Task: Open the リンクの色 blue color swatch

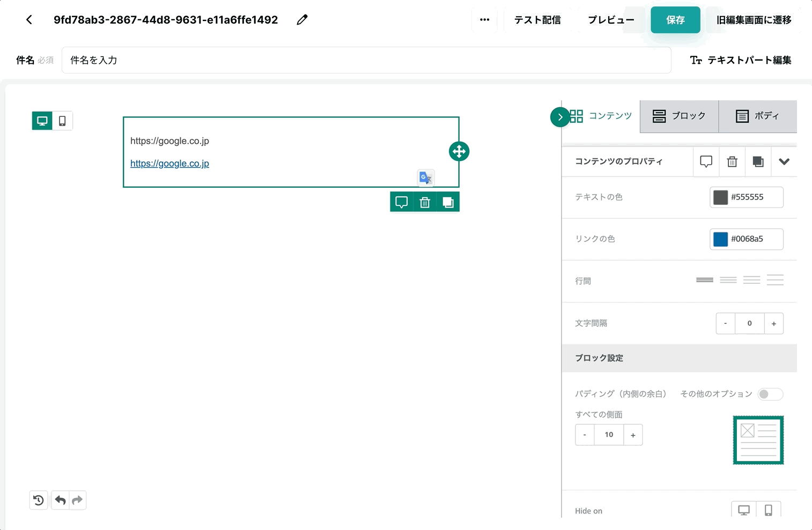Action: [x=720, y=239]
